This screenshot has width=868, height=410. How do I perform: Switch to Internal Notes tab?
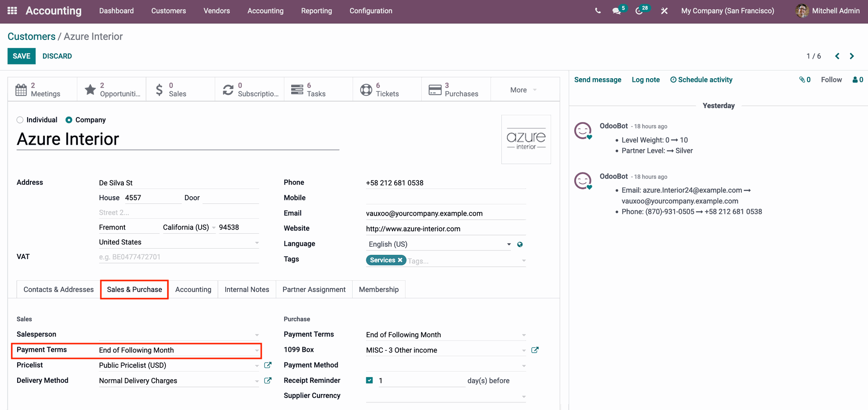click(247, 289)
